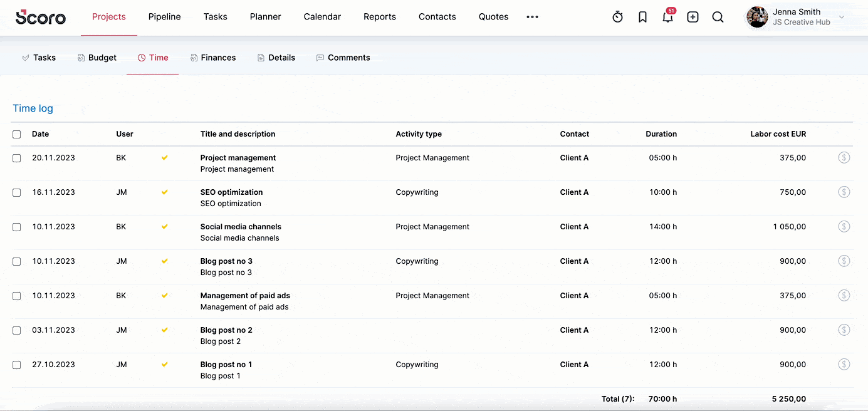Click the bookmark icon in header

(642, 18)
